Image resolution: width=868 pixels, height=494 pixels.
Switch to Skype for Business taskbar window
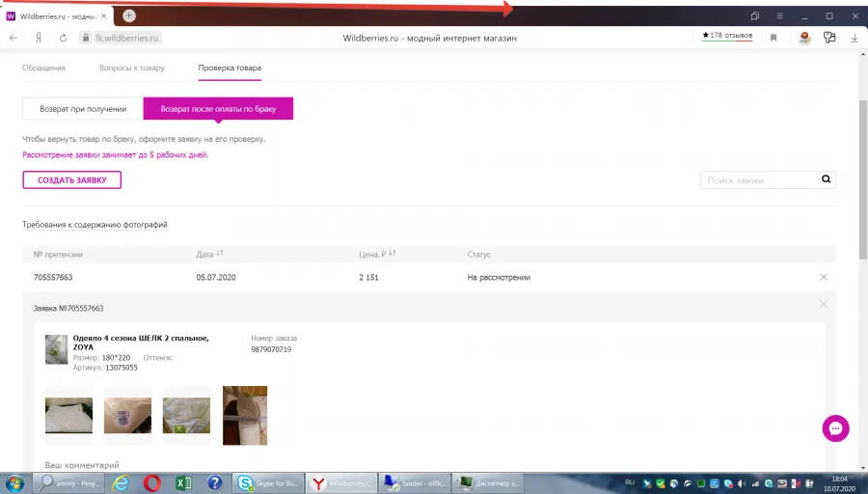(x=267, y=483)
